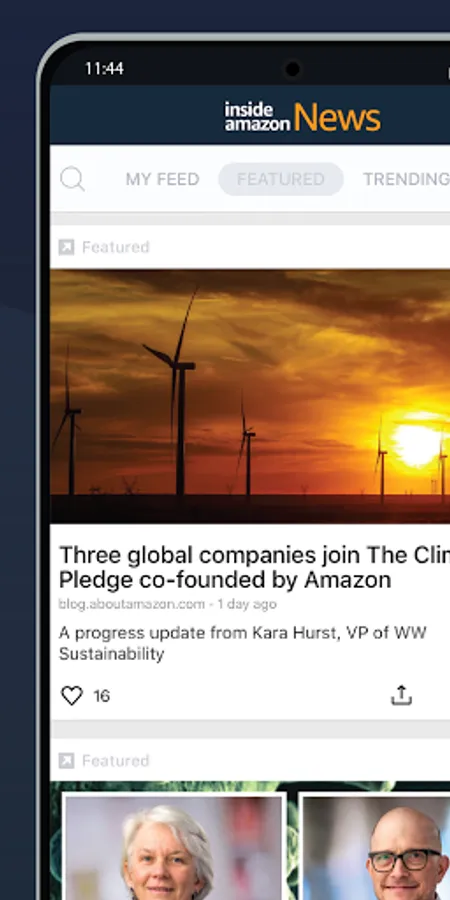Open the wind turbines sunset article image

tap(250, 396)
